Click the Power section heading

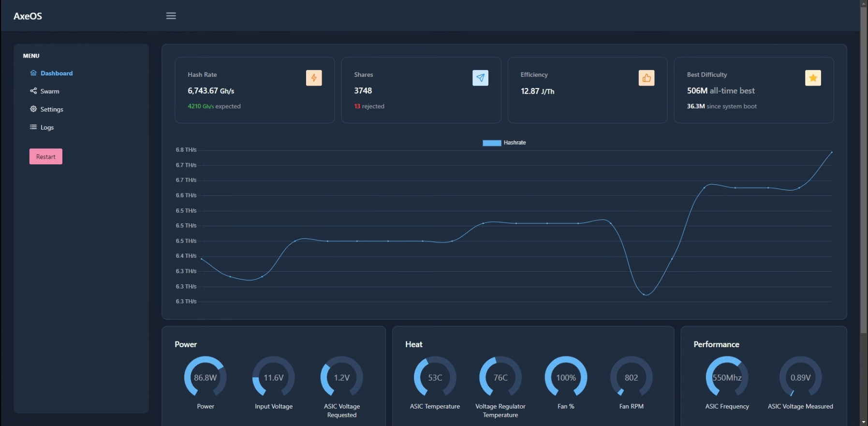[186, 344]
